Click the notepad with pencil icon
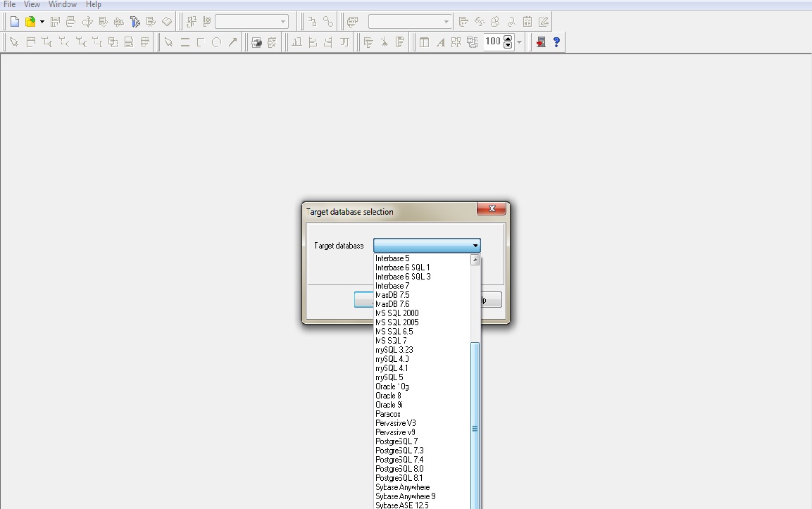 pos(543,22)
